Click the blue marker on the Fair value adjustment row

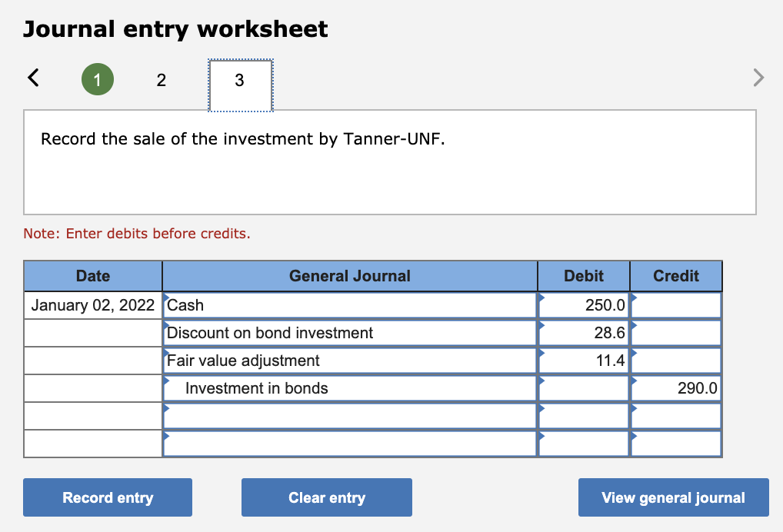(165, 354)
